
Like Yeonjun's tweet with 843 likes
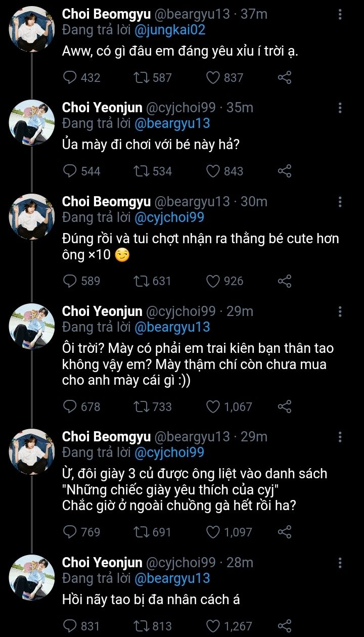pos(213,171)
